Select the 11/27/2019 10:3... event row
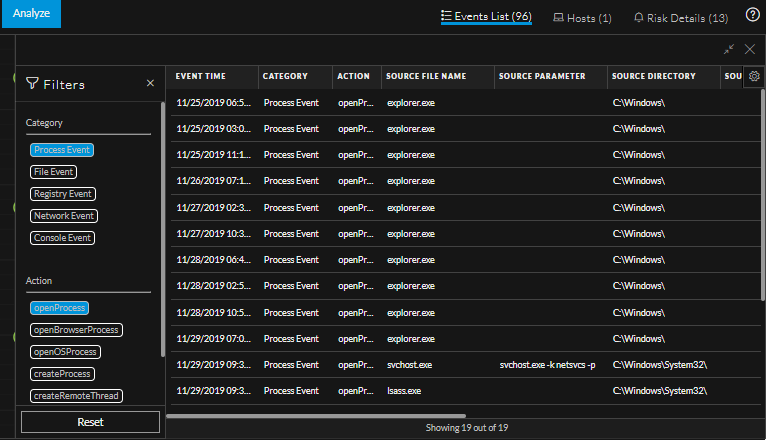Screen dimensions: 766x440 [x=466, y=234]
